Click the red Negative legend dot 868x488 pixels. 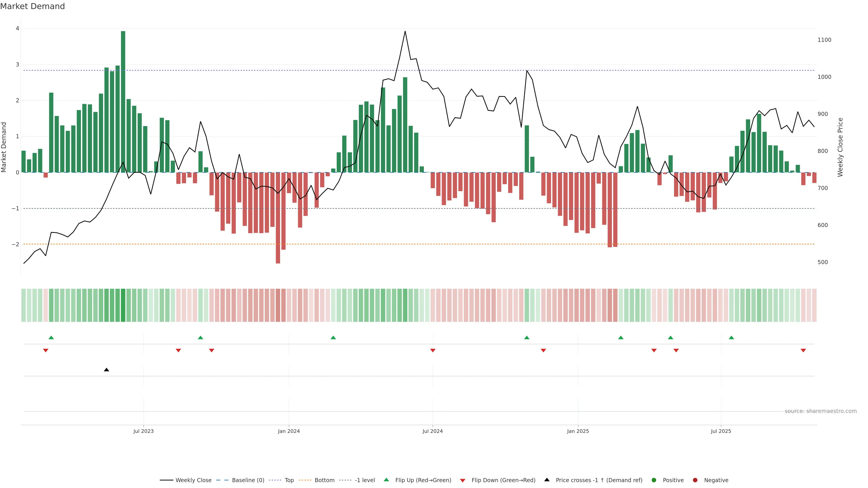point(695,480)
